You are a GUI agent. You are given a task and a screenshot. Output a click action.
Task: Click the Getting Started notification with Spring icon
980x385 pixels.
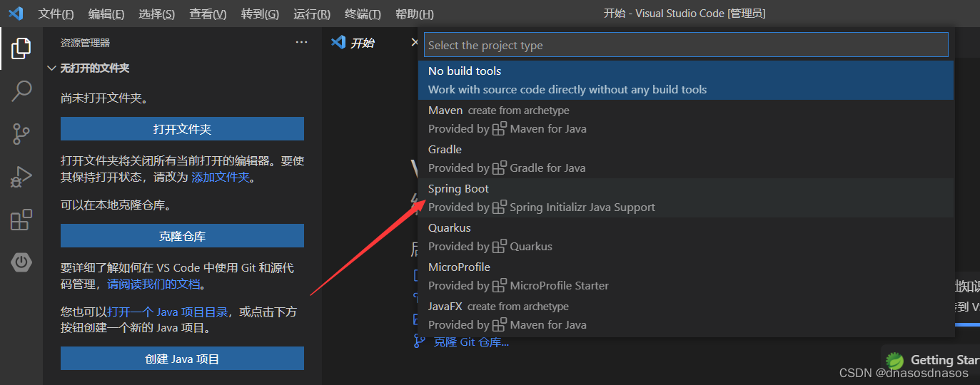point(931,360)
